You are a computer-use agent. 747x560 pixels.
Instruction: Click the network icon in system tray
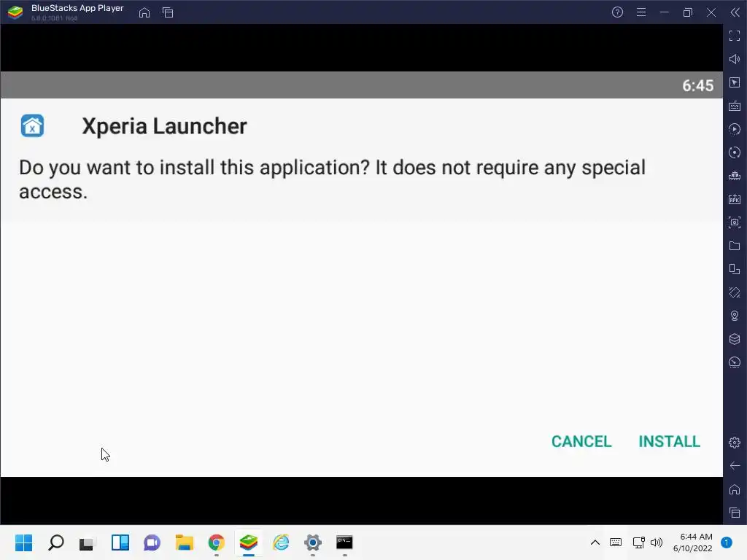(638, 542)
